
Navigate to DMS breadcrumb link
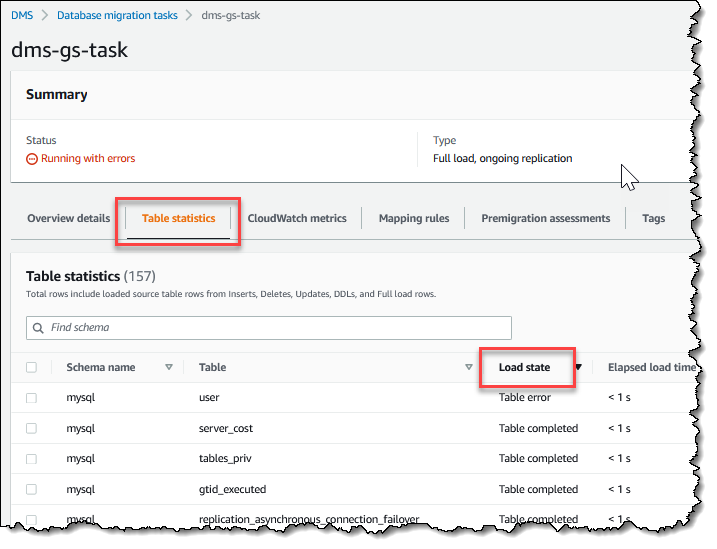[22, 15]
